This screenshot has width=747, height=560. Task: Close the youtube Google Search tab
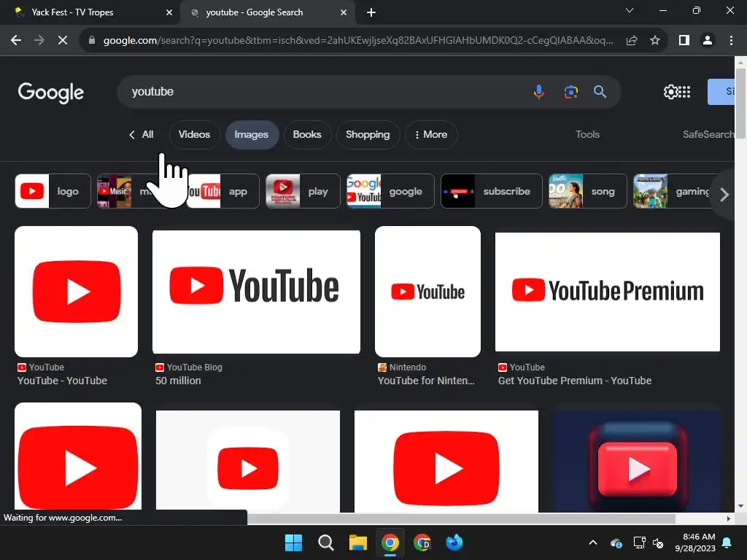pos(344,12)
